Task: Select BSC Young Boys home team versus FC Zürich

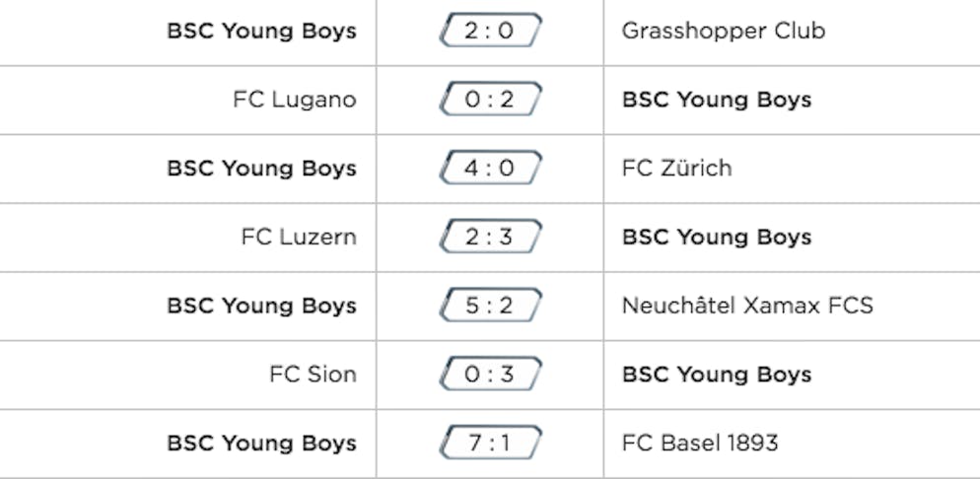Action: (x=262, y=169)
